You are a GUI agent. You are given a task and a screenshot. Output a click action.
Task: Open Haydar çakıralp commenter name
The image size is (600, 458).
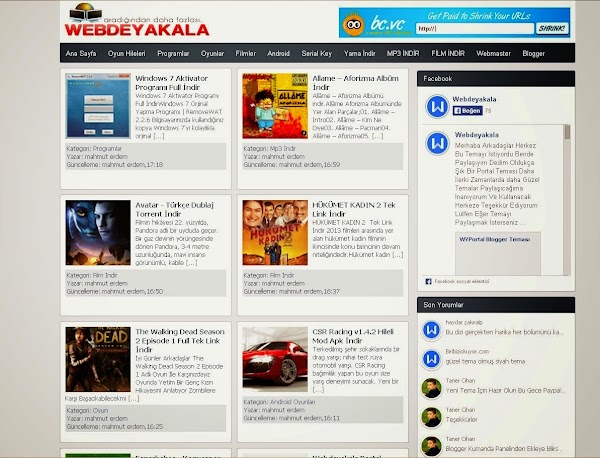tap(464, 323)
